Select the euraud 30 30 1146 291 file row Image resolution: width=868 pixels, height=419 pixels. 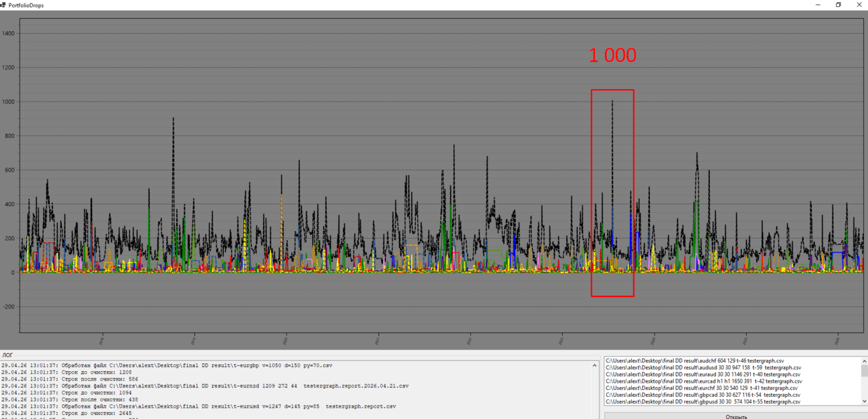[702, 375]
